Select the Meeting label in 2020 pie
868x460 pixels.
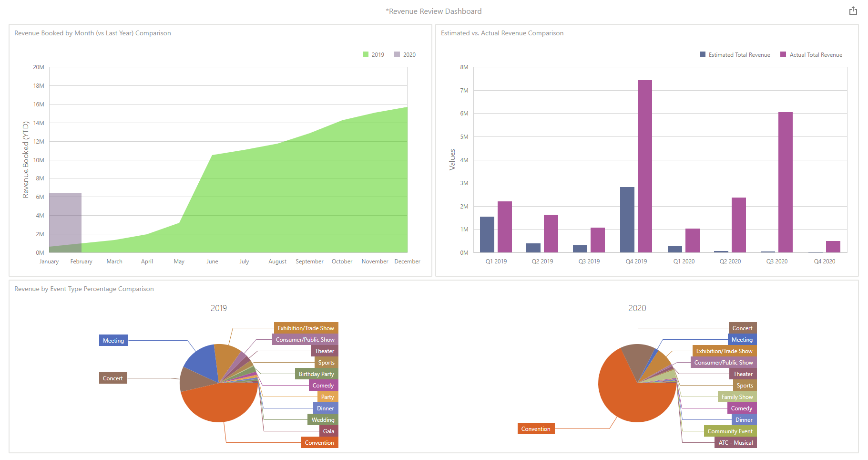(742, 339)
